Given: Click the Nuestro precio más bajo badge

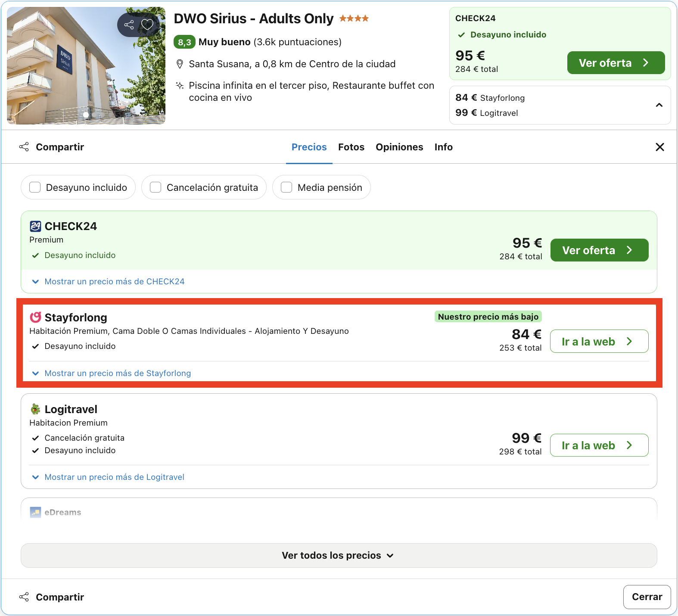Looking at the screenshot, I should click(x=488, y=317).
